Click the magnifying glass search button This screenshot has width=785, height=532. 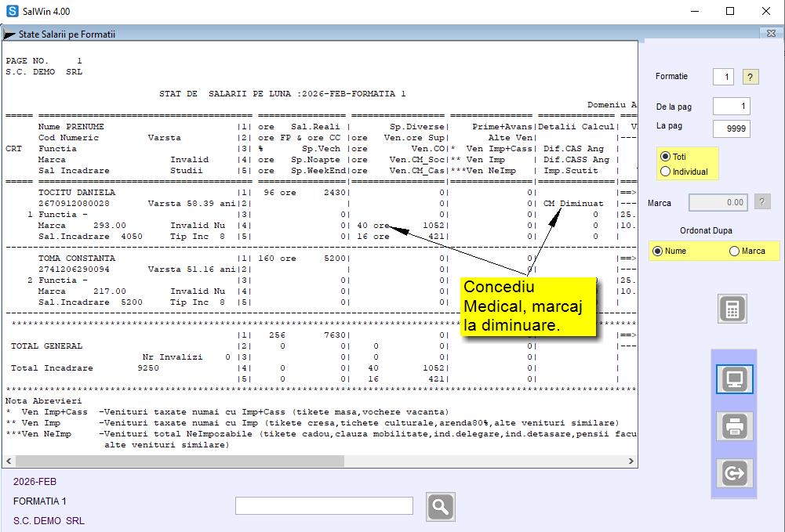[x=441, y=507]
